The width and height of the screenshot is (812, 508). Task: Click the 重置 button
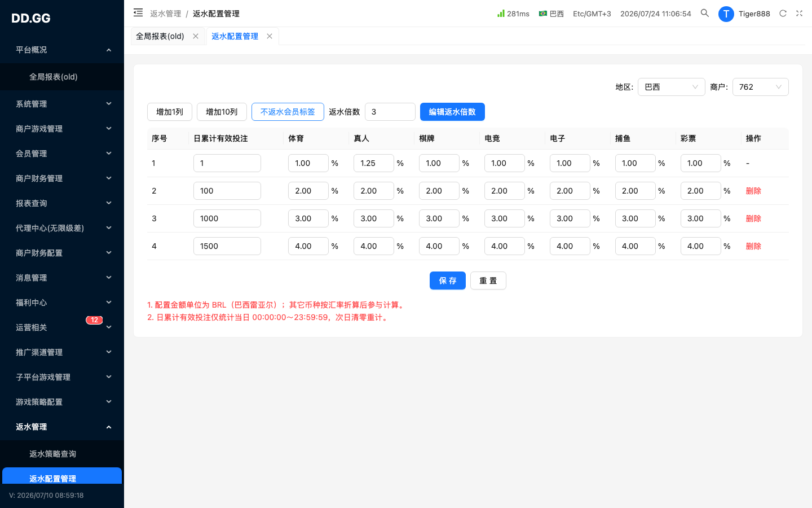[488, 281]
